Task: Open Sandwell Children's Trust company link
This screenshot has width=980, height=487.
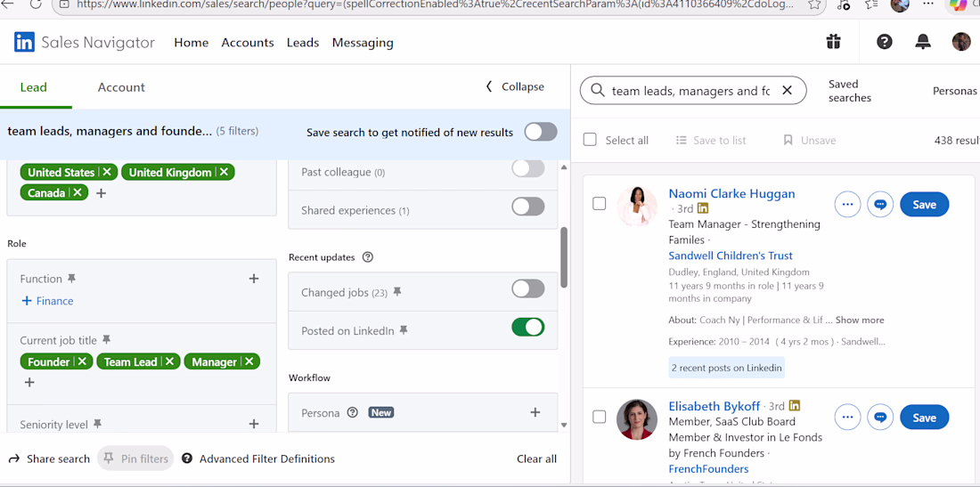Action: coord(731,256)
